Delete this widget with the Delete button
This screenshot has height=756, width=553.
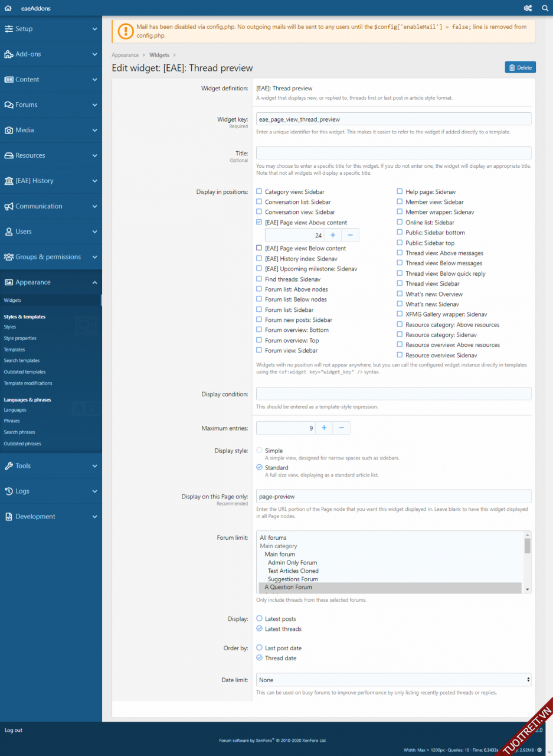(520, 67)
